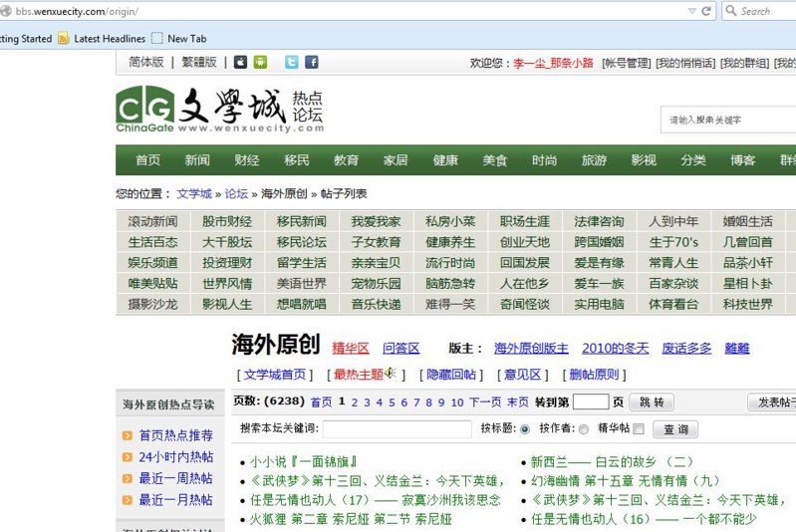Click the username 李一尘_那条小路
796x532 pixels.
click(553, 63)
